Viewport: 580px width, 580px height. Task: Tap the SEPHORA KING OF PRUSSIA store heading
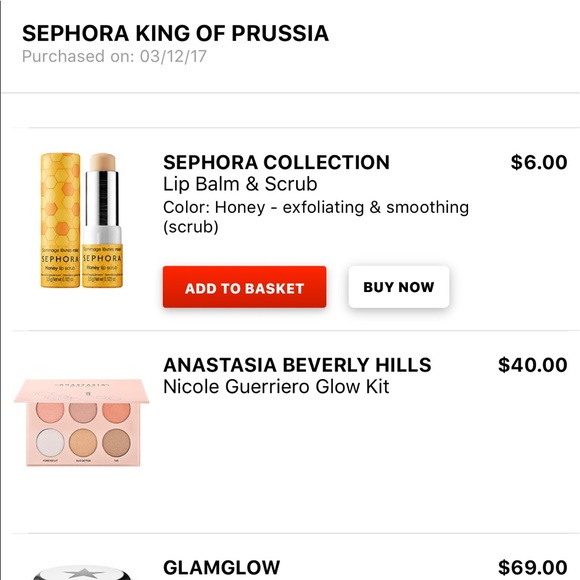click(x=175, y=33)
